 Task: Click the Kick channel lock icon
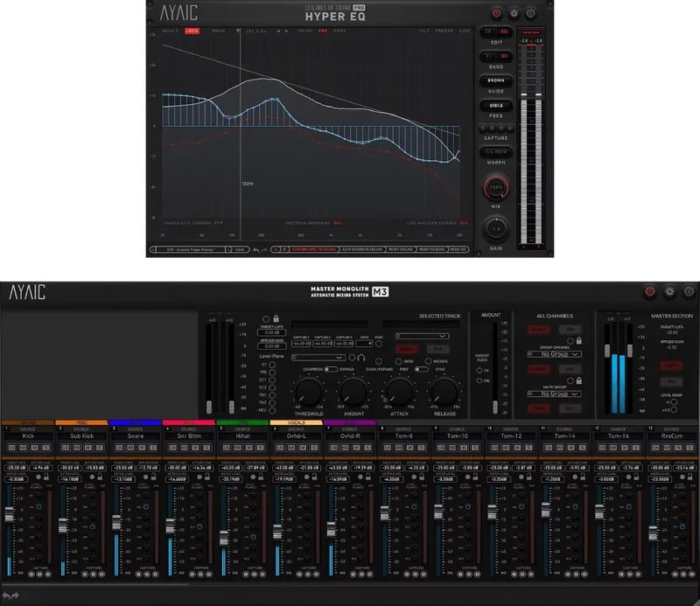46,477
